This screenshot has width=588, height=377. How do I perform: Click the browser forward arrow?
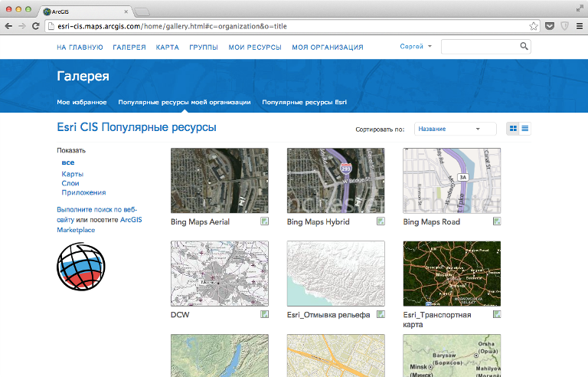22,26
